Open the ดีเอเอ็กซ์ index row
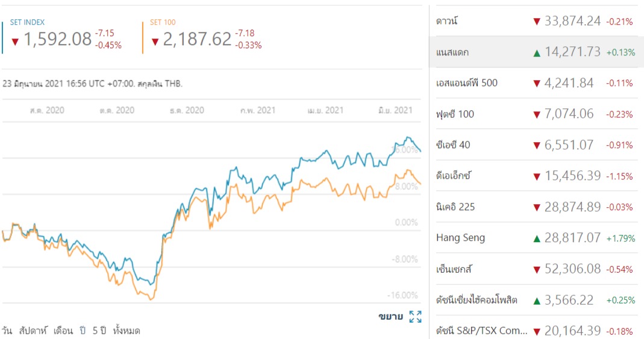644x339 pixels. tap(453, 176)
